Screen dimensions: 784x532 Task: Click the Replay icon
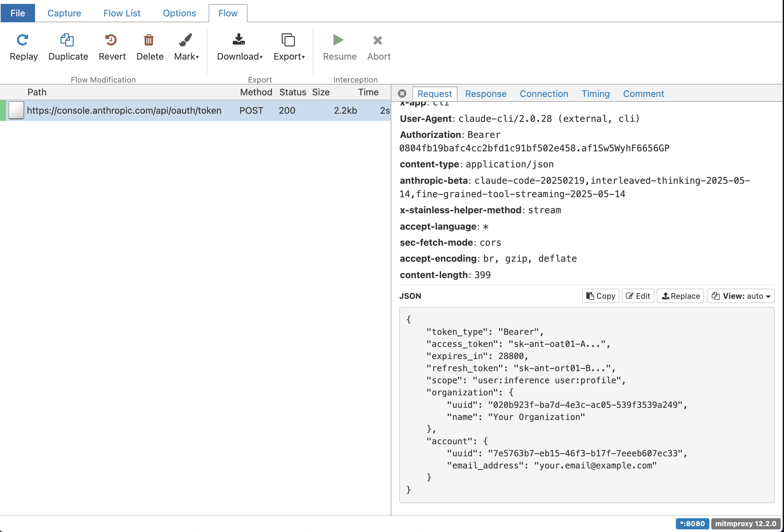point(23,40)
